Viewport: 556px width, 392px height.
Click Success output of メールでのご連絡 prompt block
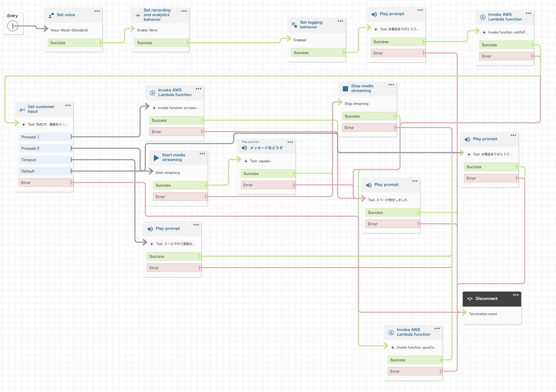pos(174,256)
